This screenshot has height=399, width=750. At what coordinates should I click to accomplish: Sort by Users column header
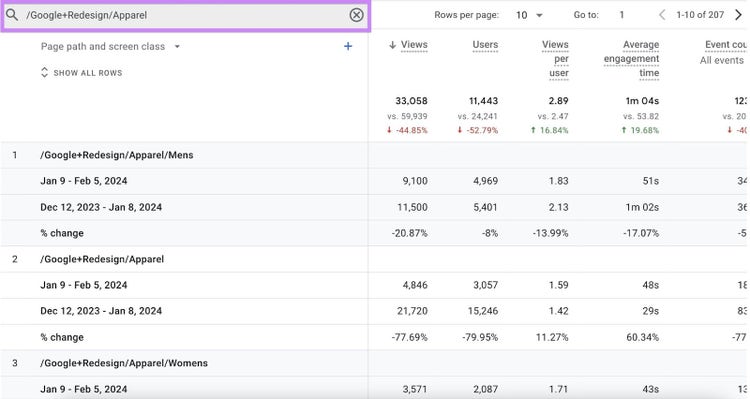click(485, 45)
